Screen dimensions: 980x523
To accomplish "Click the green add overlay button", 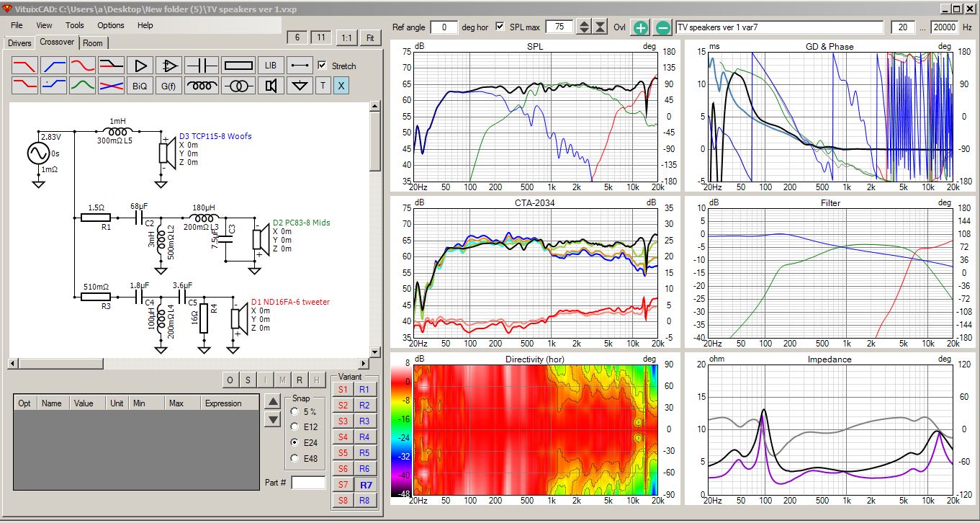I will tap(640, 27).
